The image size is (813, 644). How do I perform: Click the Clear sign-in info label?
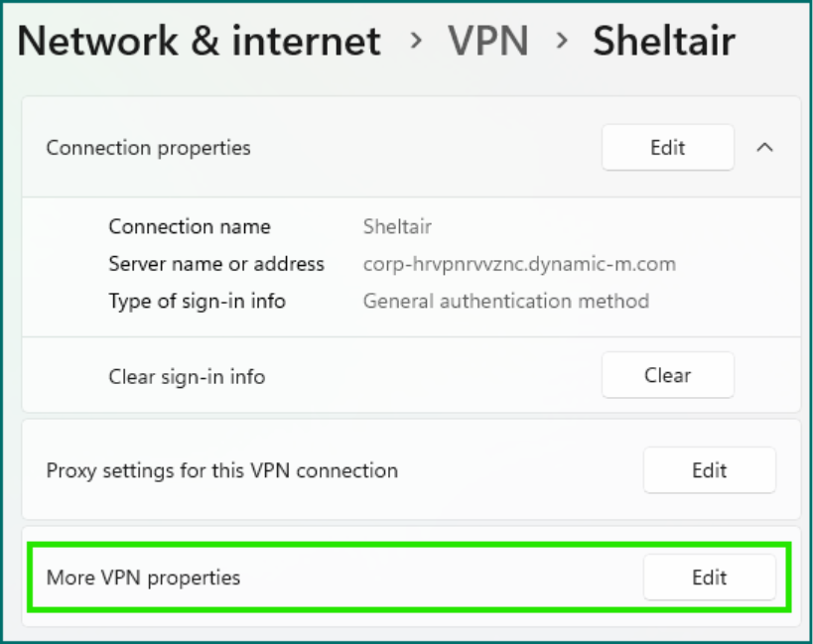click(187, 377)
